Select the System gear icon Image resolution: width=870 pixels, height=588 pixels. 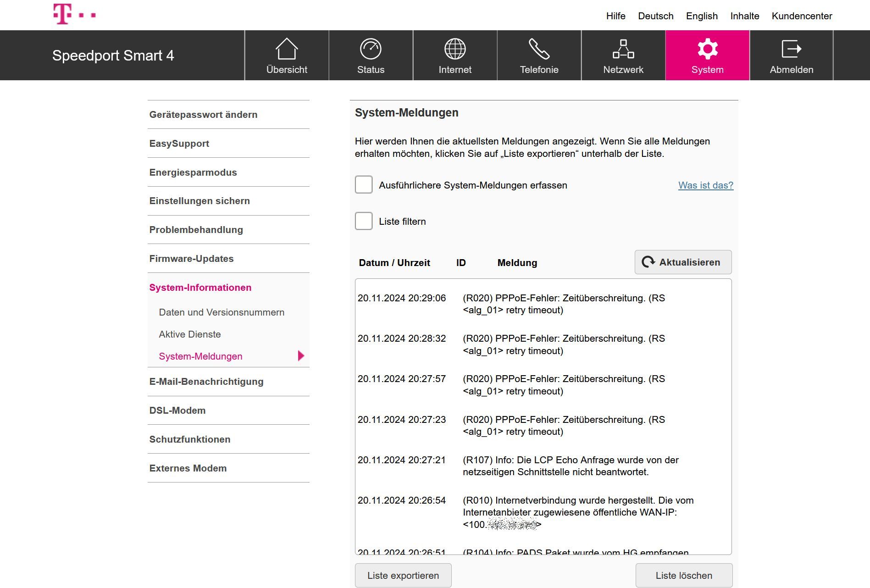point(707,49)
